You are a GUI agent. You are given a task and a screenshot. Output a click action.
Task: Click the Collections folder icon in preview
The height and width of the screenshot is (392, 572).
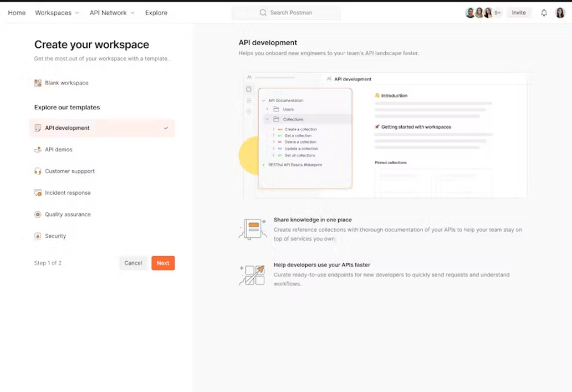pyautogui.click(x=276, y=119)
